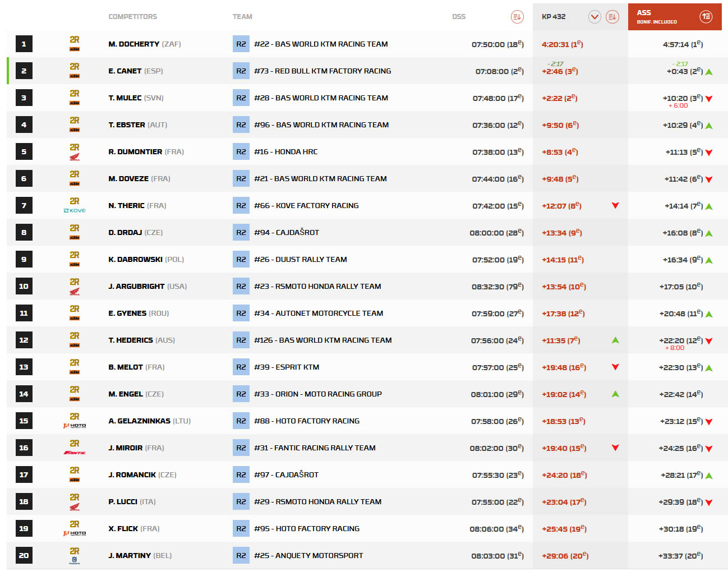The width and height of the screenshot is (728, 576).
Task: Open the KP 432 checkpoint dropdown chevron
Action: pyautogui.click(x=595, y=17)
